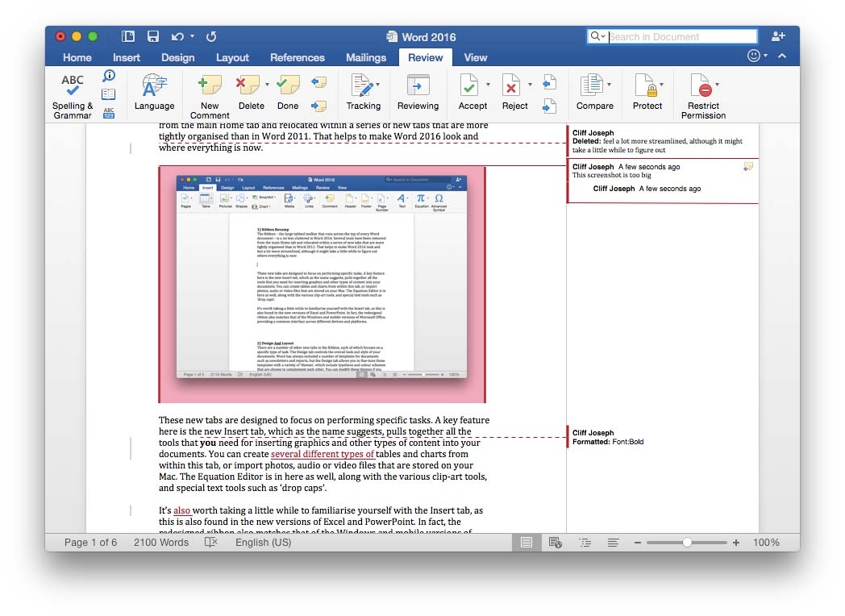Toggle the Reviewing pane
This screenshot has height=616, width=845.
(x=418, y=92)
